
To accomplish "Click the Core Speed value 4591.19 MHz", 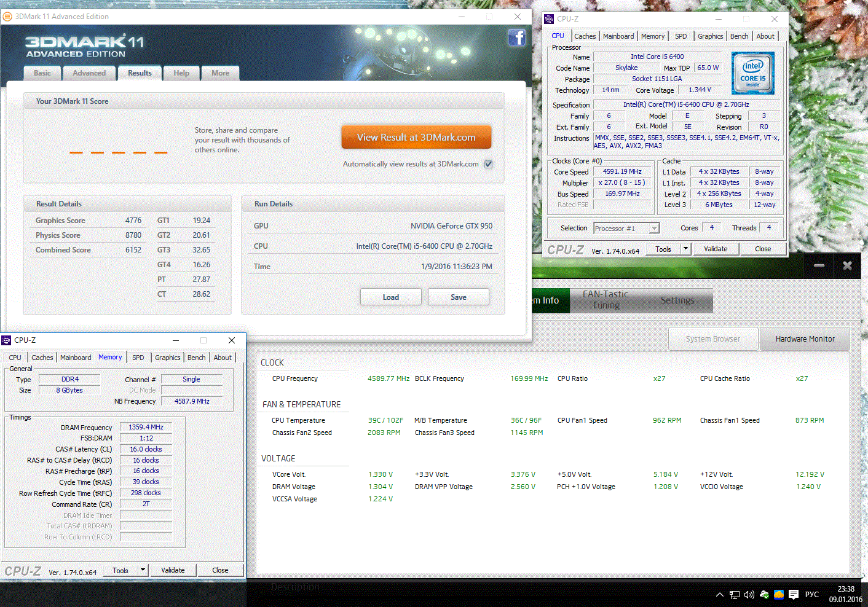I will 622,172.
